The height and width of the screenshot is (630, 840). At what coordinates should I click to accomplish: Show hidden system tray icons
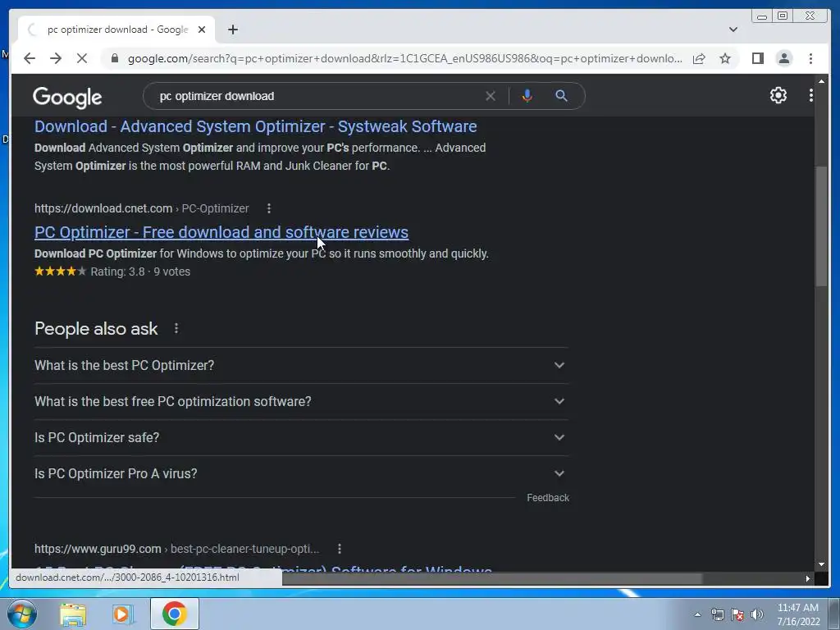click(x=697, y=614)
